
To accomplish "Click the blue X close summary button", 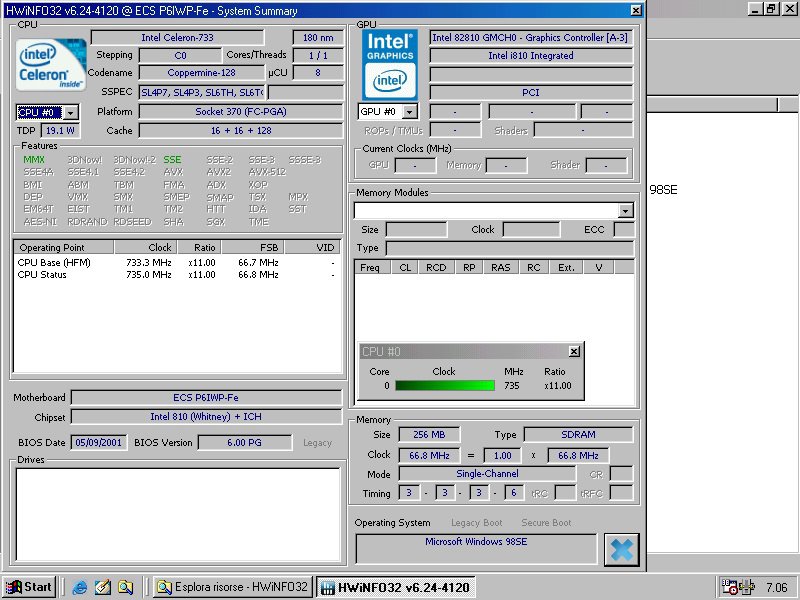I will point(621,549).
